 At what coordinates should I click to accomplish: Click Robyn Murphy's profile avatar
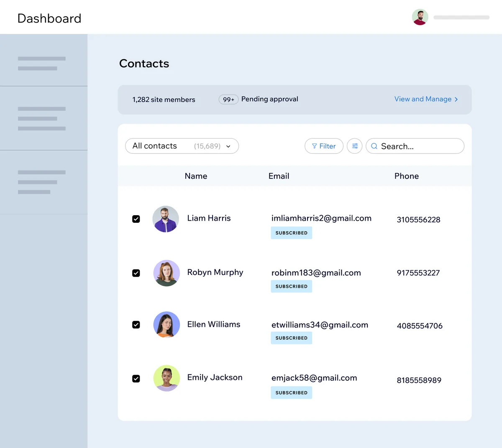coord(166,273)
